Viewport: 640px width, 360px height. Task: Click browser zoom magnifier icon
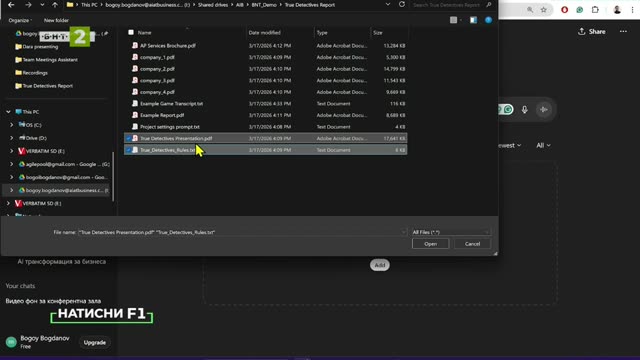530,9
